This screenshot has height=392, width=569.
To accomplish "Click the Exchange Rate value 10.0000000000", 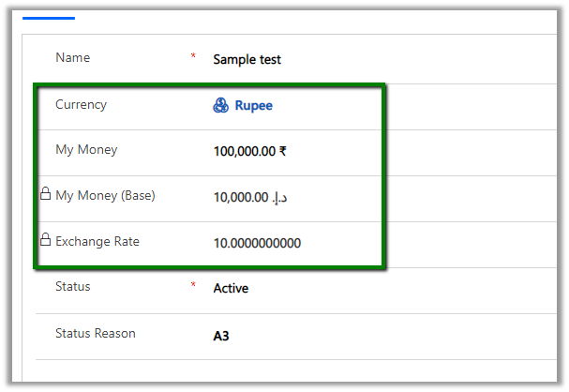I will click(x=257, y=243).
